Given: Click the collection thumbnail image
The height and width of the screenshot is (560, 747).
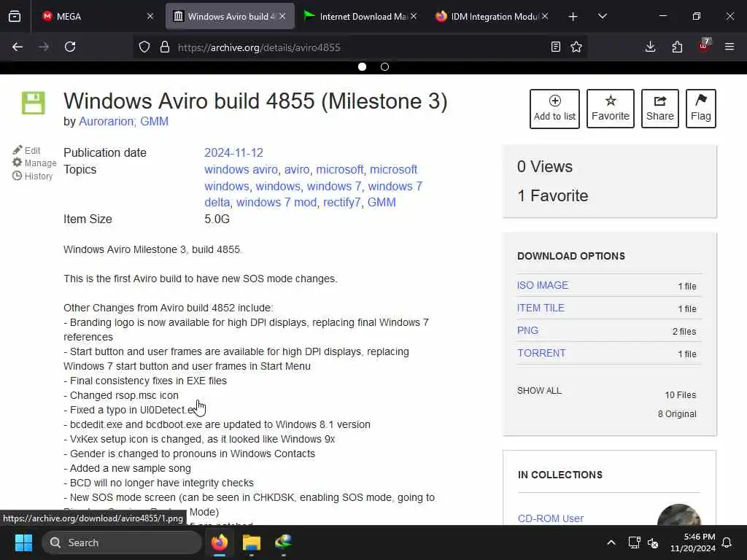Looking at the screenshot, I should [x=679, y=515].
